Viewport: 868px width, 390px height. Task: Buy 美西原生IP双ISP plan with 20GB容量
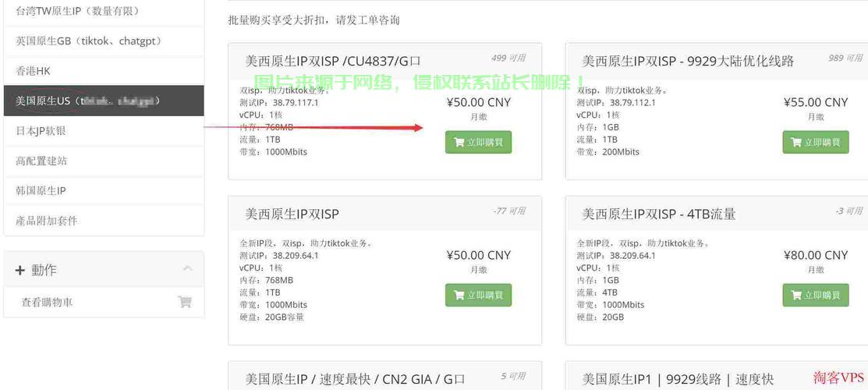[478, 296]
